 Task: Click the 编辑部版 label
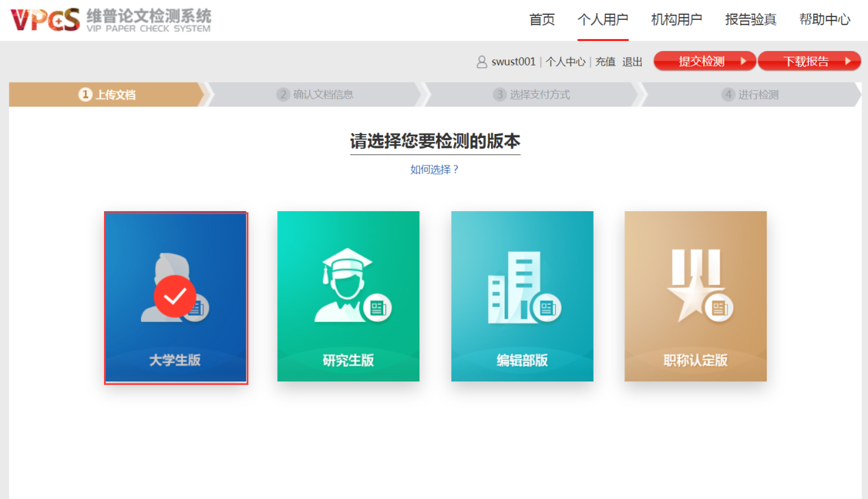[x=523, y=360]
